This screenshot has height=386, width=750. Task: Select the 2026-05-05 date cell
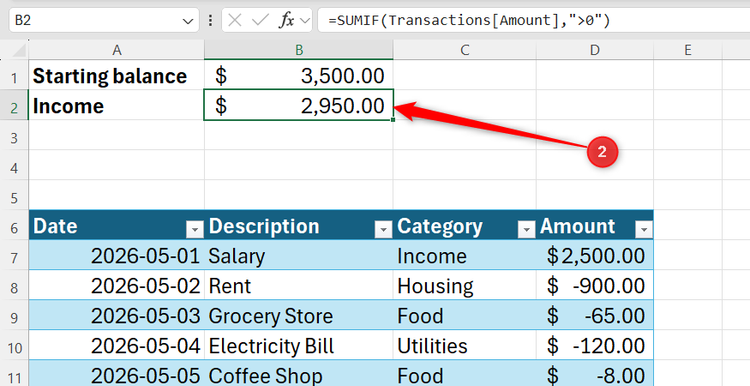click(116, 374)
